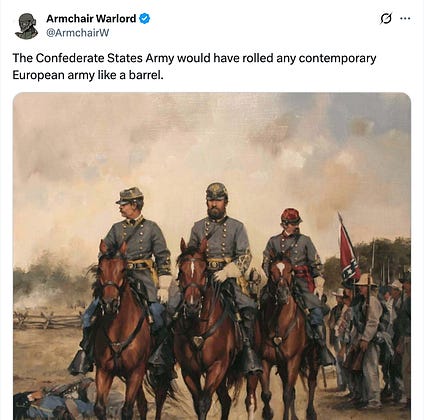Image resolution: width=424 pixels, height=420 pixels.
Task: Open the Grok explain-post icon
Action: point(386,19)
